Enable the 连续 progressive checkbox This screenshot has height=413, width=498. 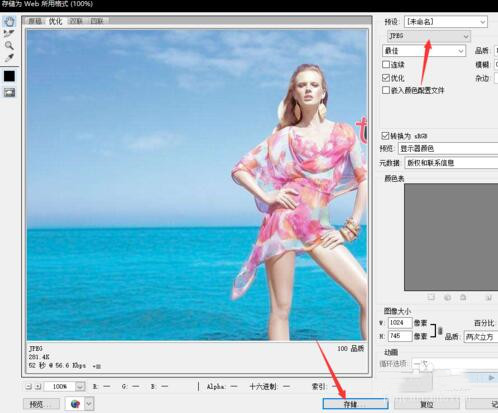coord(386,64)
